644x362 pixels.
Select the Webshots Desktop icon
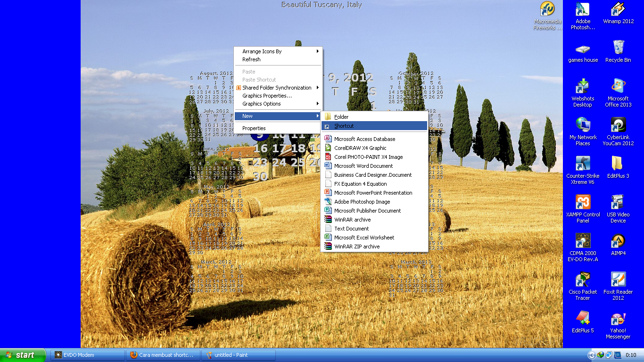tap(583, 93)
